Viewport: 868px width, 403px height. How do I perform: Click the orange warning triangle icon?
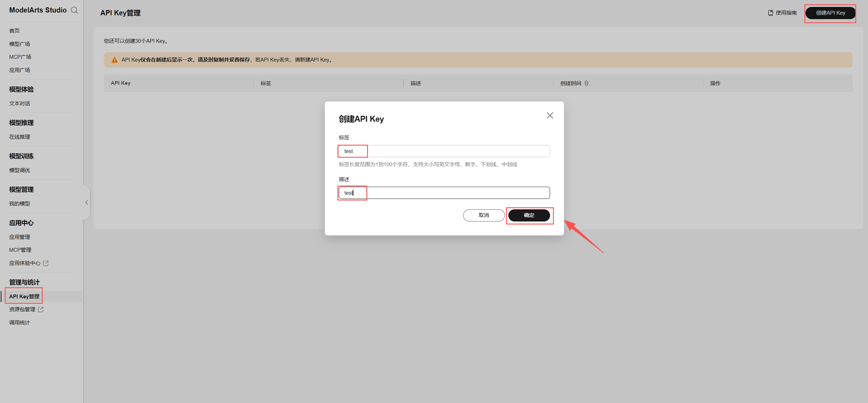(x=114, y=60)
